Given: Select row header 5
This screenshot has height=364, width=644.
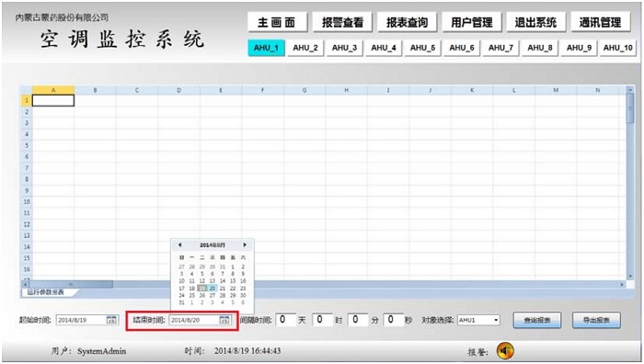Looking at the screenshot, I should (27, 145).
